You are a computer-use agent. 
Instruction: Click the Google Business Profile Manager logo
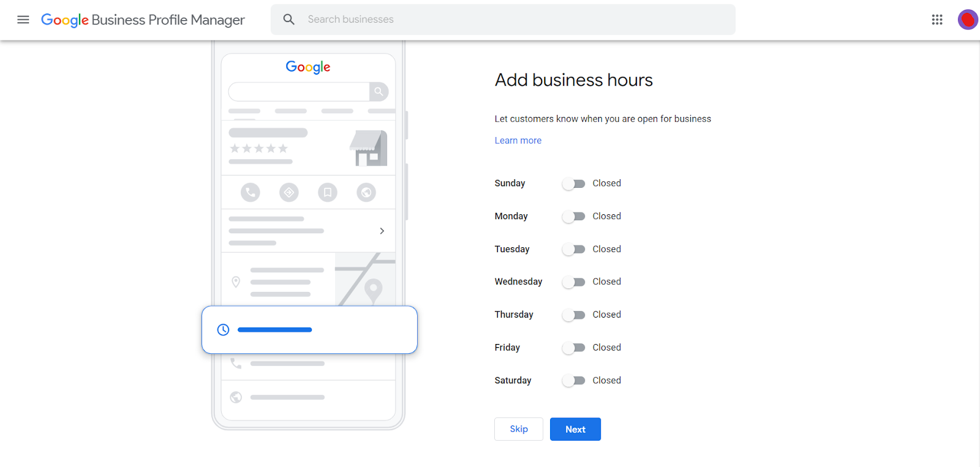pos(143,20)
